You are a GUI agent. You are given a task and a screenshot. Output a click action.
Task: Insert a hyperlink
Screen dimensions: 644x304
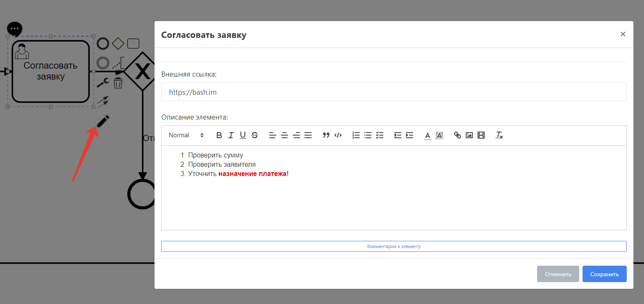[458, 135]
